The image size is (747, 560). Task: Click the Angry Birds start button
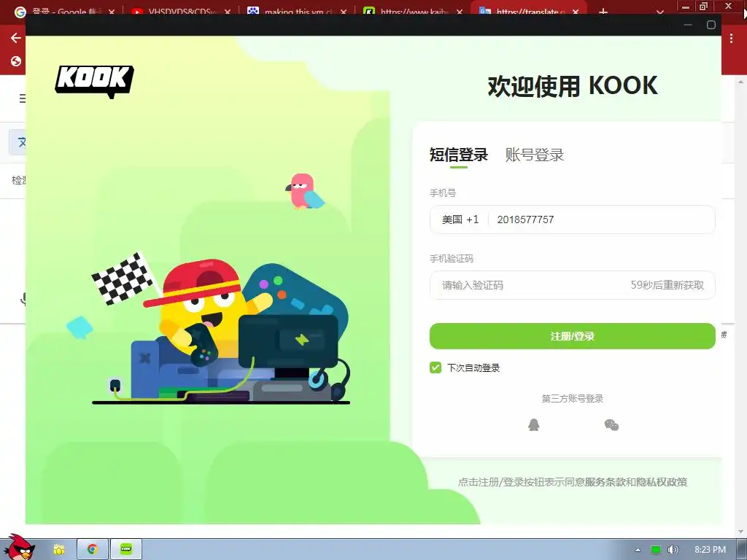19,548
